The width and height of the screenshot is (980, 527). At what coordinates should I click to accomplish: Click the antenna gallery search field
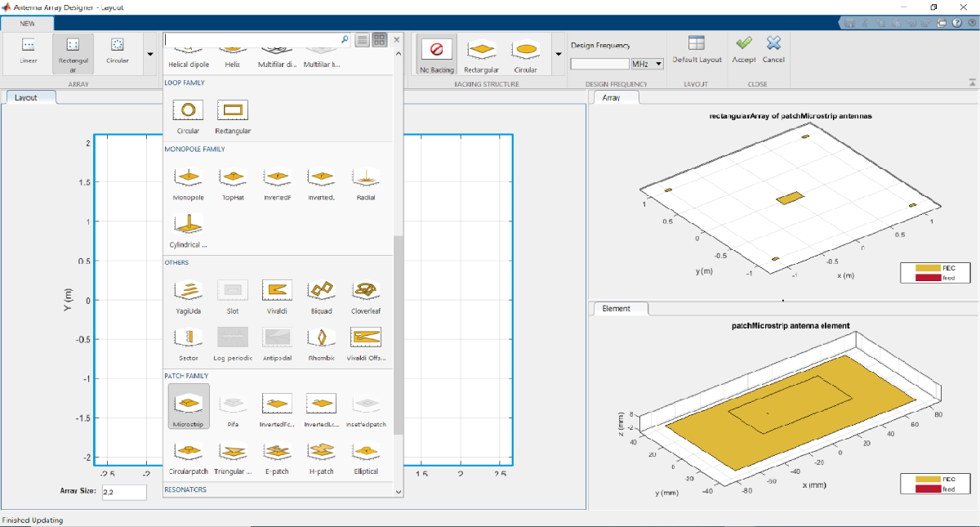coord(258,38)
